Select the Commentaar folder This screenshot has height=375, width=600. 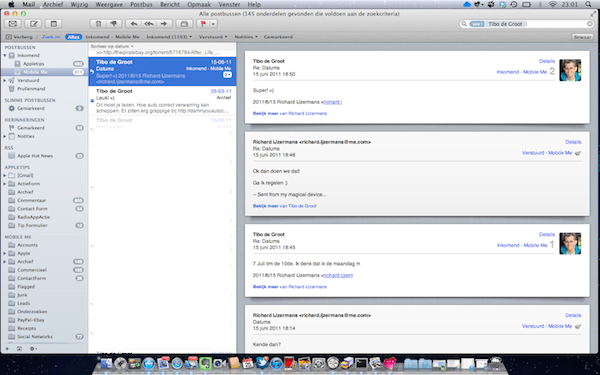[44, 201]
